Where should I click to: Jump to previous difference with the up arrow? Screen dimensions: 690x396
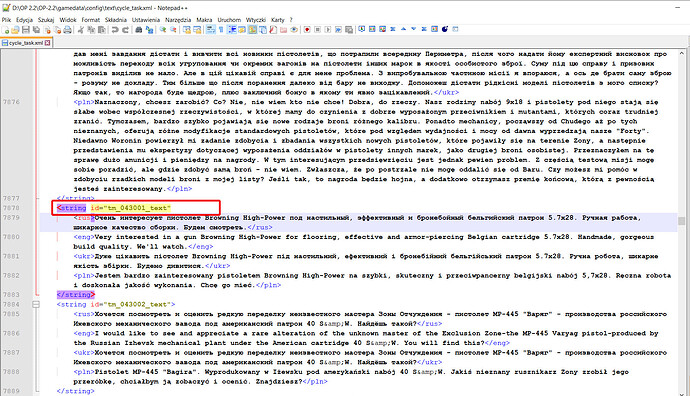[x=403, y=29]
